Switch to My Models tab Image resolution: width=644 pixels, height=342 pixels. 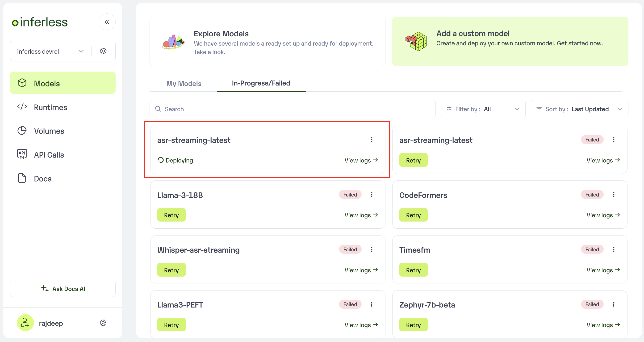184,84
